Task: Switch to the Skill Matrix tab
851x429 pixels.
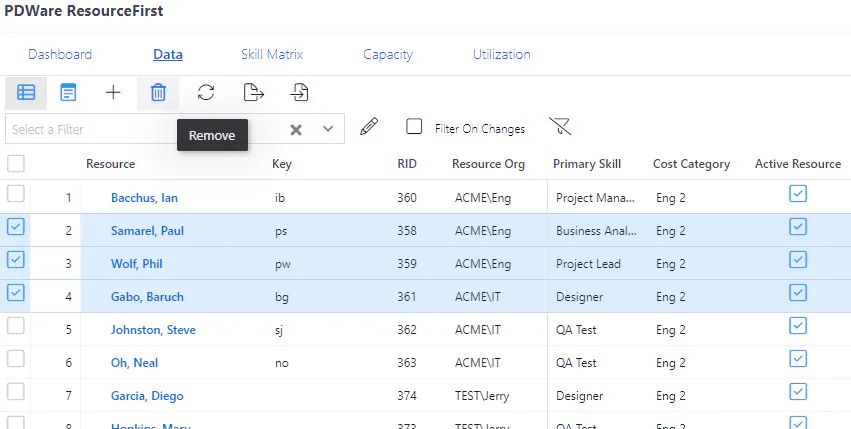Action: 272,54
